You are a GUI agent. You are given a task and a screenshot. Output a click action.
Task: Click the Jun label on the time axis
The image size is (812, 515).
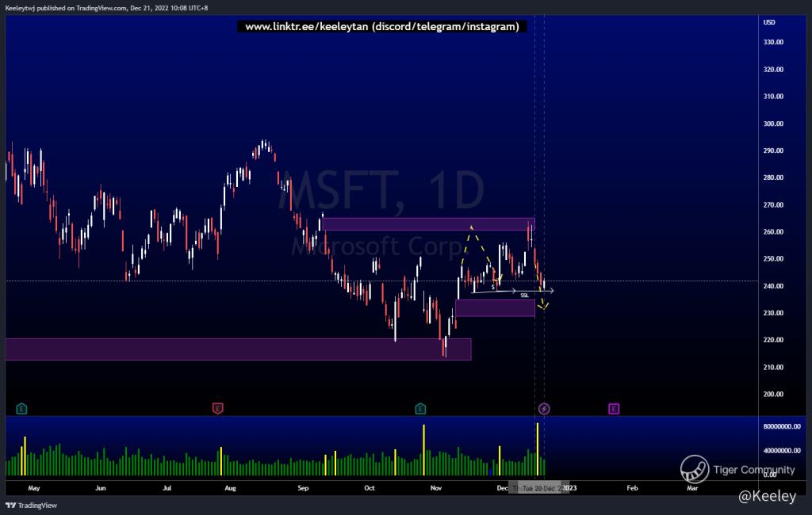point(101,488)
